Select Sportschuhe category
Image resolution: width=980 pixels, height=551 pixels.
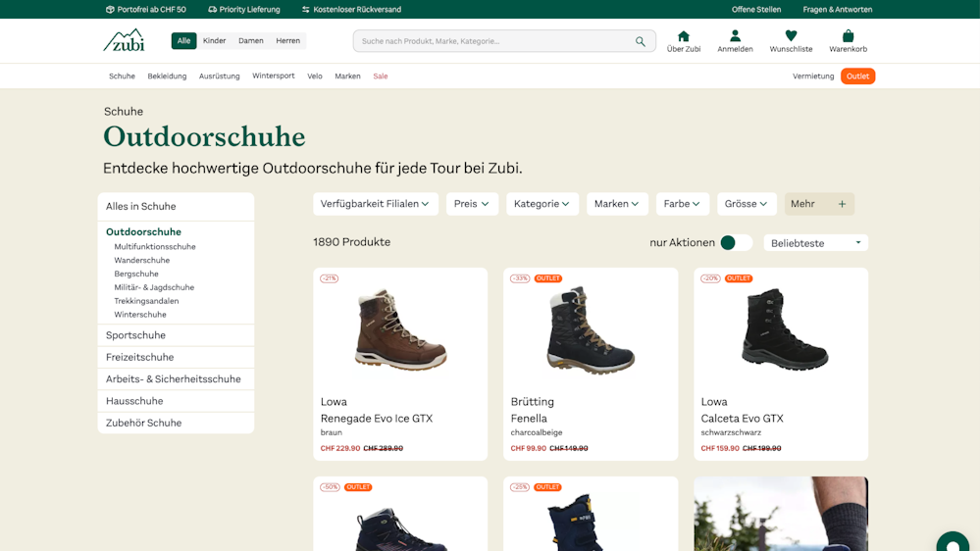point(176,335)
